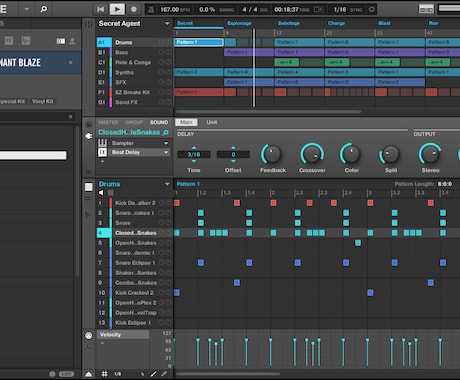This screenshot has width=460, height=380.
Task: Click the channel icon above the plug-in icon
Action: [89, 125]
